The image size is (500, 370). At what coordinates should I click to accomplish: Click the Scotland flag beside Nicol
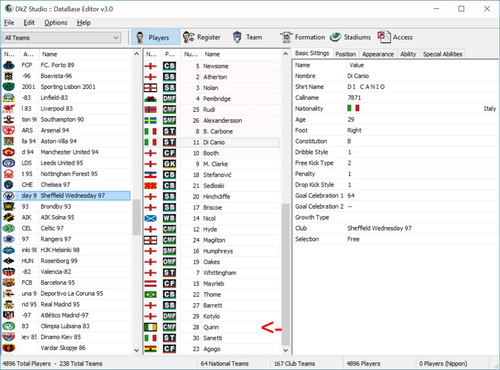151,218
